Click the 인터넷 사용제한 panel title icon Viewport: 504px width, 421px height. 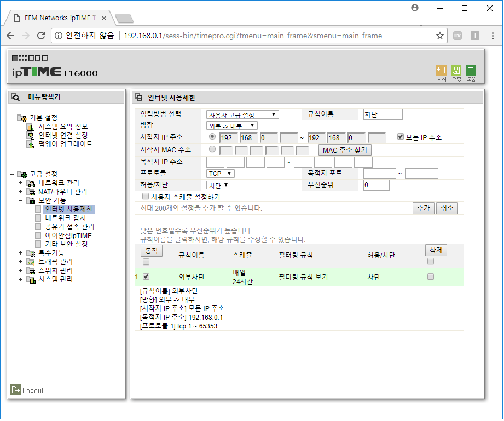pyautogui.click(x=139, y=97)
